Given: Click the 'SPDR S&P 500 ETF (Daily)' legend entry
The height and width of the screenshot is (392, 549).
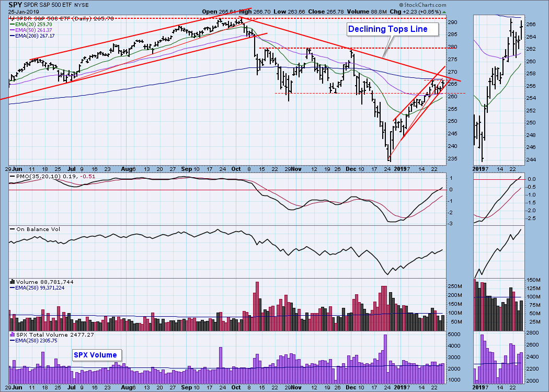Looking at the screenshot, I should click(62, 18).
